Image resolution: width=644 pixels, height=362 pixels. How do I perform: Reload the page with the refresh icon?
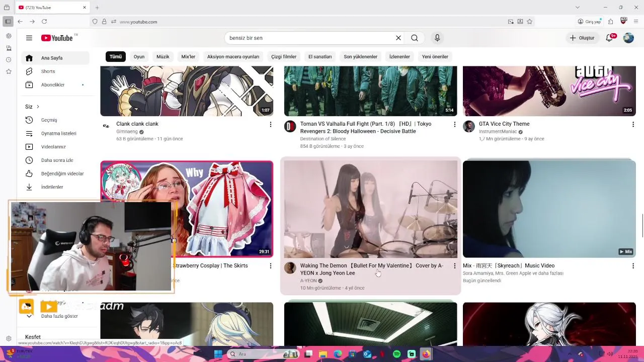tap(44, 22)
